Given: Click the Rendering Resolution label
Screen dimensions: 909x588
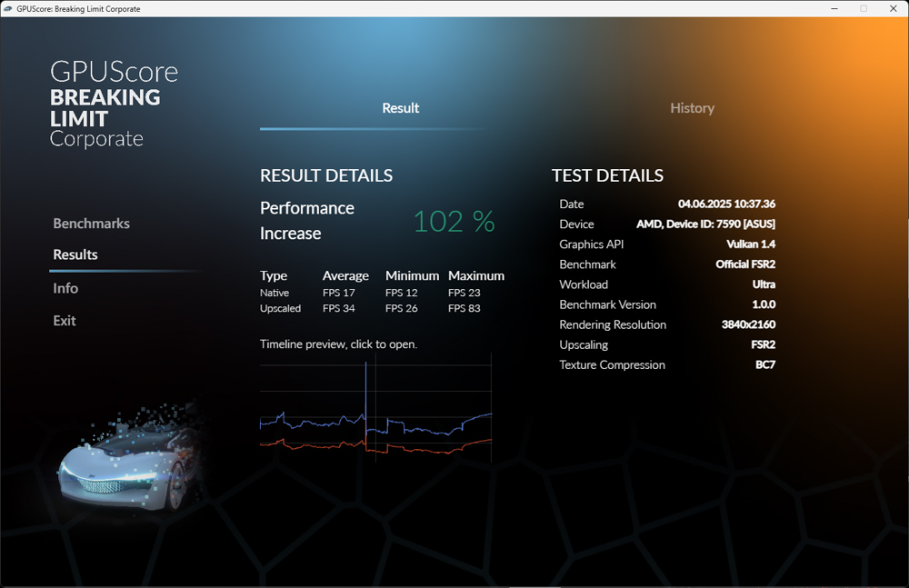Looking at the screenshot, I should pyautogui.click(x=613, y=324).
